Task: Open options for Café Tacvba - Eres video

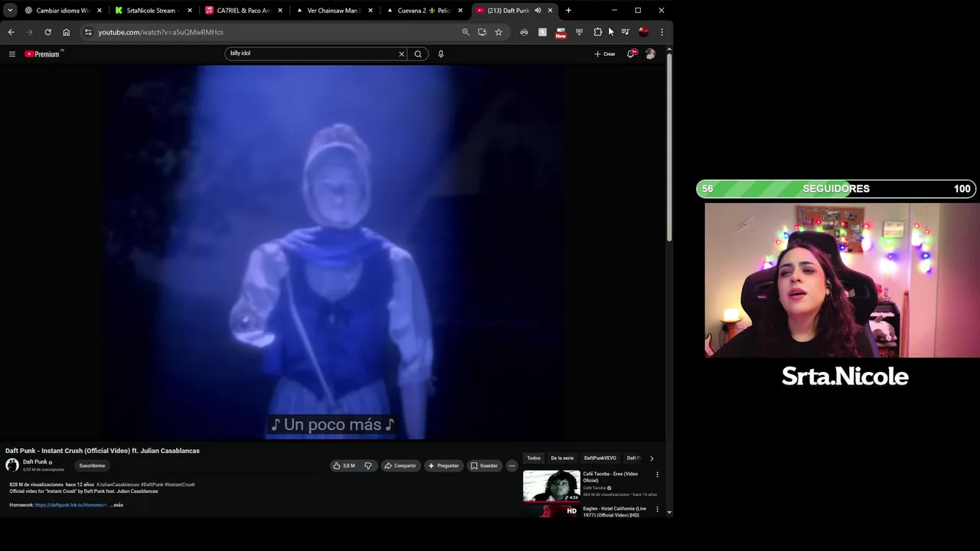Action: pyautogui.click(x=657, y=474)
